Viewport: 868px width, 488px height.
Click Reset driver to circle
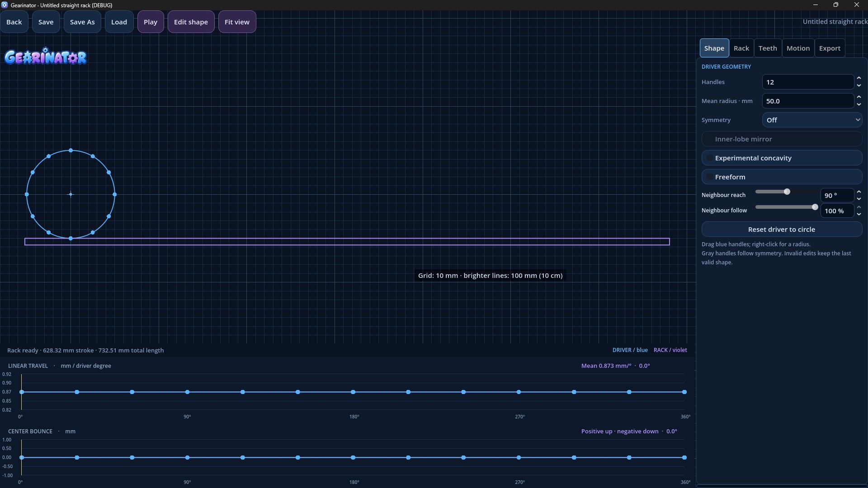pyautogui.click(x=782, y=229)
